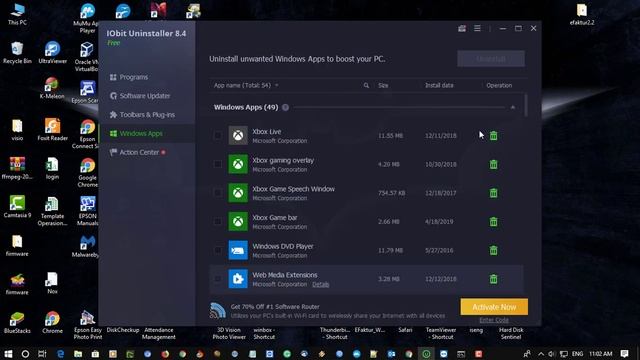Click the trash icon for Xbox Live
The image size is (640, 360).
point(493,136)
